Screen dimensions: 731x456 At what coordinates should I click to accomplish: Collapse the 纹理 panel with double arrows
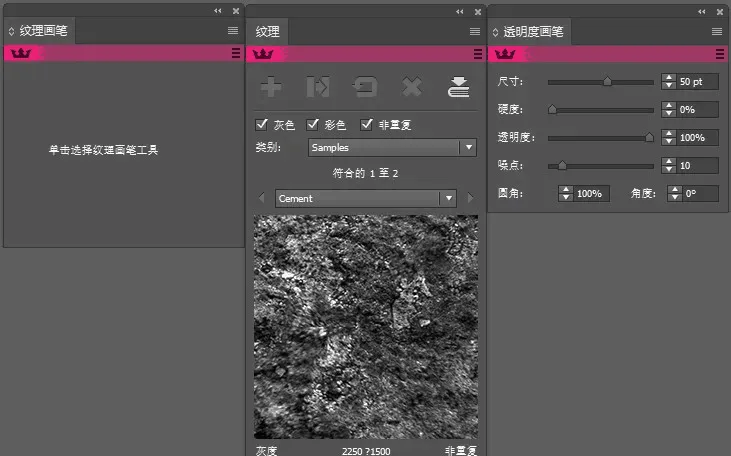coord(460,12)
